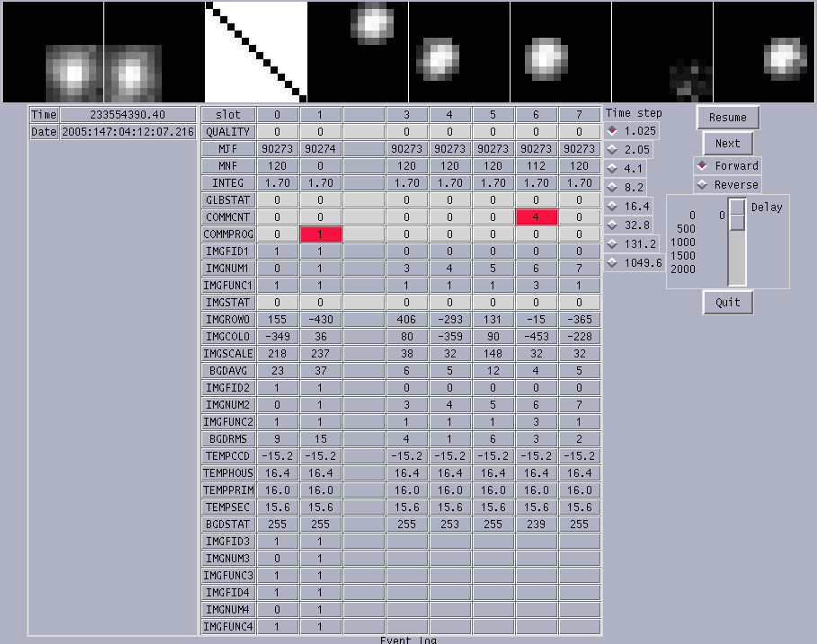This screenshot has width=817, height=644.
Task: Open slot 4 star image thumbnail
Action: (x=459, y=51)
